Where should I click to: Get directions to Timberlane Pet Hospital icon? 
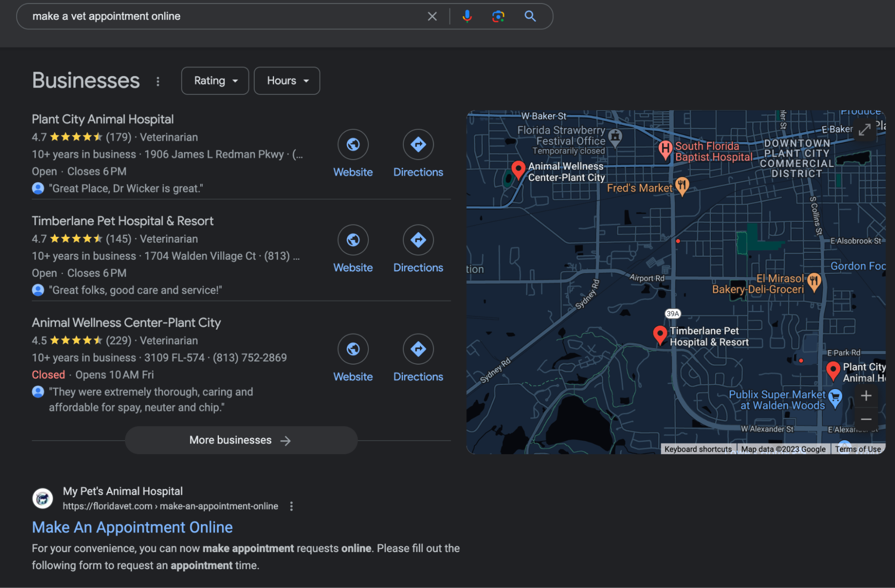[418, 240]
